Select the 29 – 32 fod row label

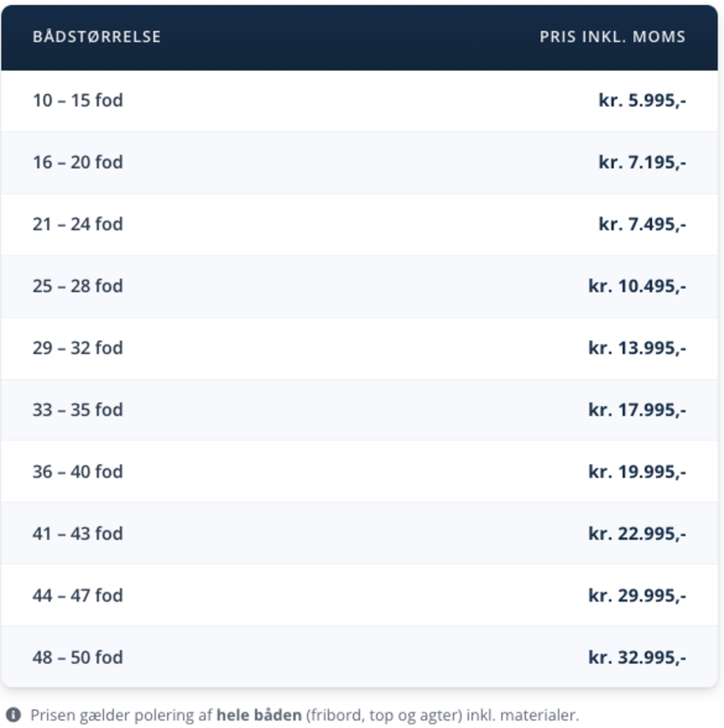pos(77,348)
